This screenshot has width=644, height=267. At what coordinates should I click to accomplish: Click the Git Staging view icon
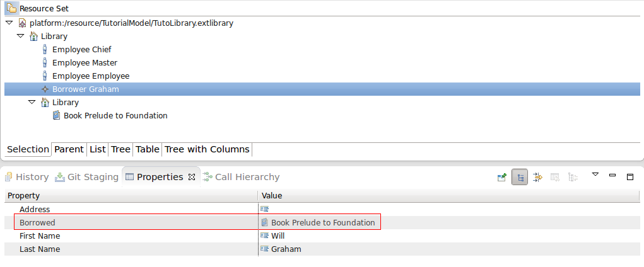coord(60,177)
